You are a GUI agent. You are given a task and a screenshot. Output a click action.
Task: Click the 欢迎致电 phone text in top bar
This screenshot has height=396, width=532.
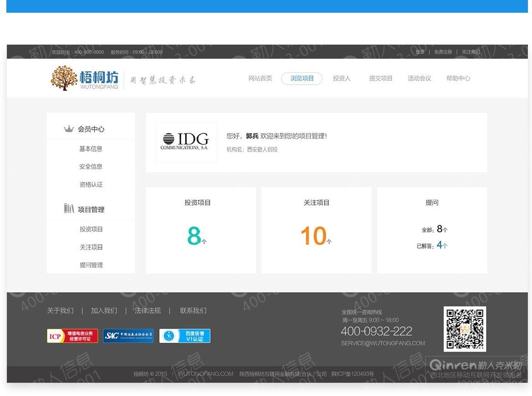(x=78, y=52)
